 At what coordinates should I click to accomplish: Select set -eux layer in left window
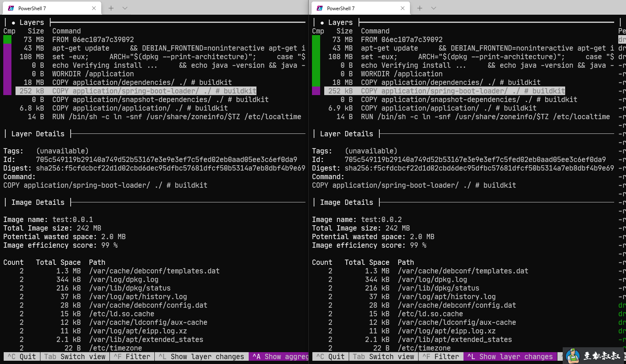click(x=160, y=57)
